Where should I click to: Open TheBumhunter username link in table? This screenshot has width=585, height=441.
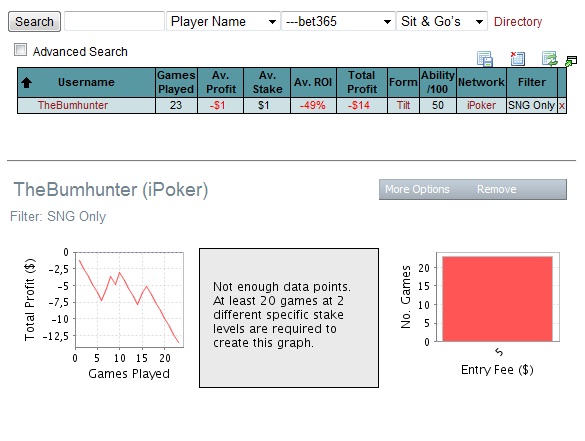[x=73, y=106]
